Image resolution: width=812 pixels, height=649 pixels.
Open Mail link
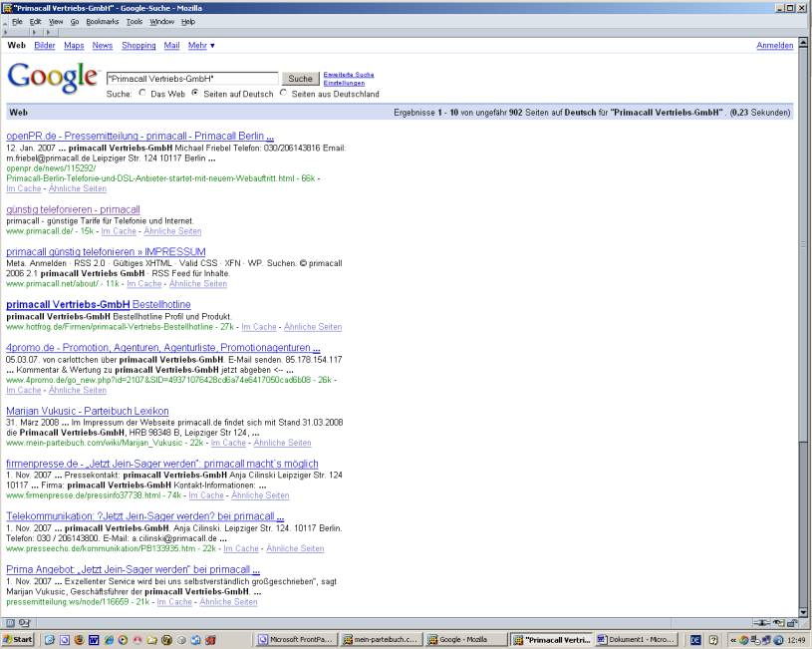[x=172, y=46]
